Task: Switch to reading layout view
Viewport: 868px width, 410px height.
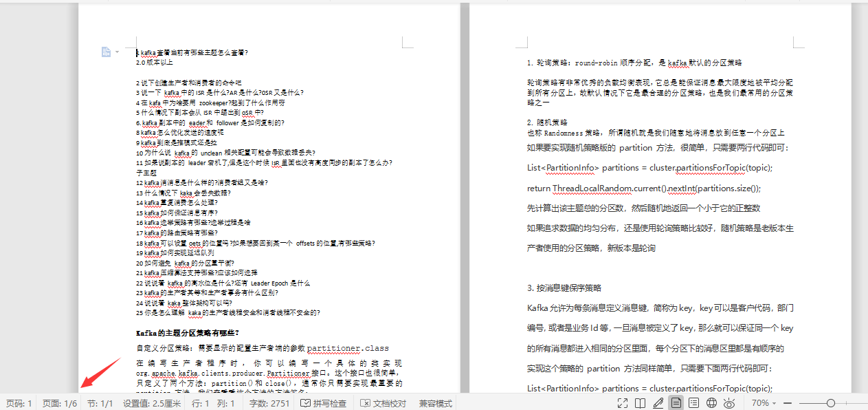Action: point(640,403)
